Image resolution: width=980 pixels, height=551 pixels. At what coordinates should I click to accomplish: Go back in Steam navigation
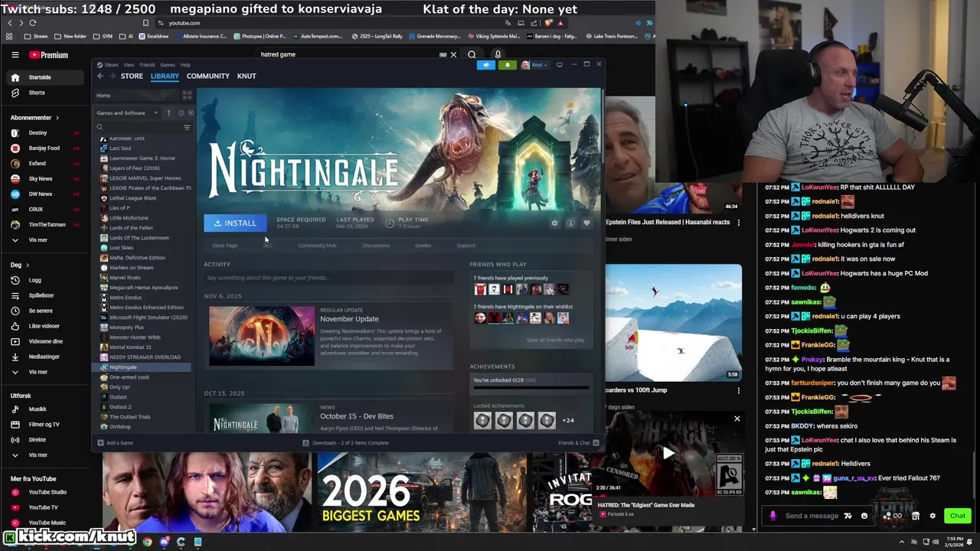point(100,76)
